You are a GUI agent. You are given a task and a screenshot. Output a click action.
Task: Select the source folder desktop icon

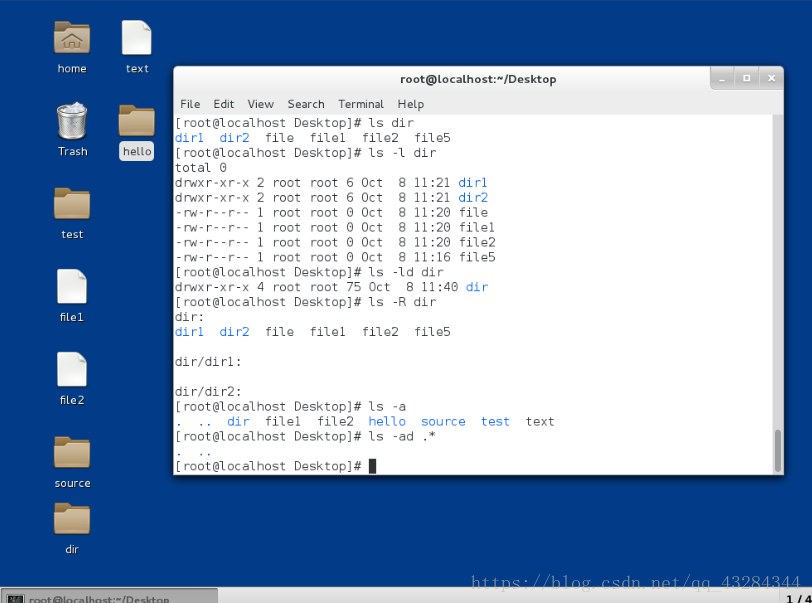[72, 452]
